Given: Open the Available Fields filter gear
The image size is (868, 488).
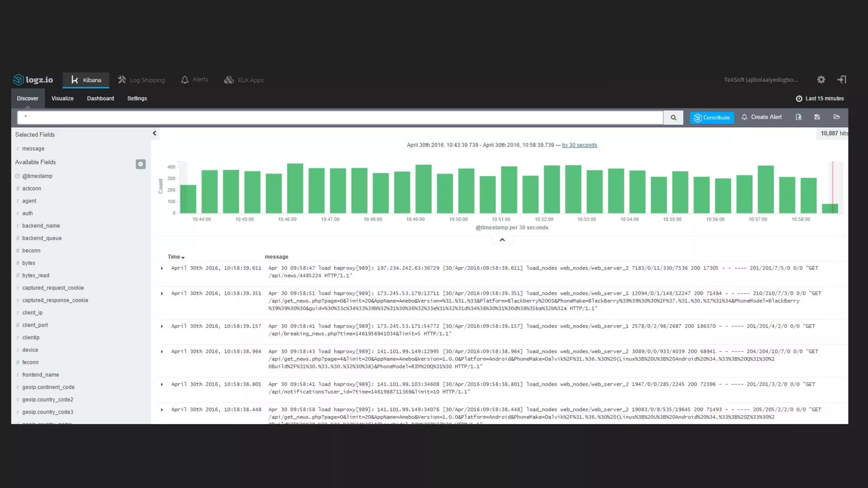Looking at the screenshot, I should 141,164.
